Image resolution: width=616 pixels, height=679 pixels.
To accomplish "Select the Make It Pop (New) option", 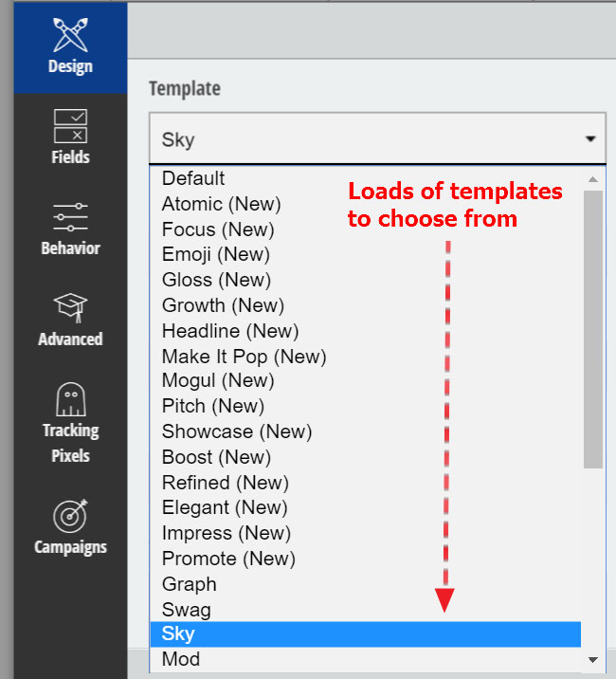I will [x=244, y=357].
